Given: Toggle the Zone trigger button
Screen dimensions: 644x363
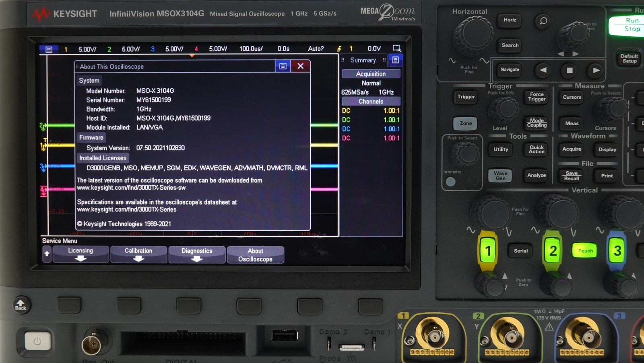Looking at the screenshot, I should point(466,123).
